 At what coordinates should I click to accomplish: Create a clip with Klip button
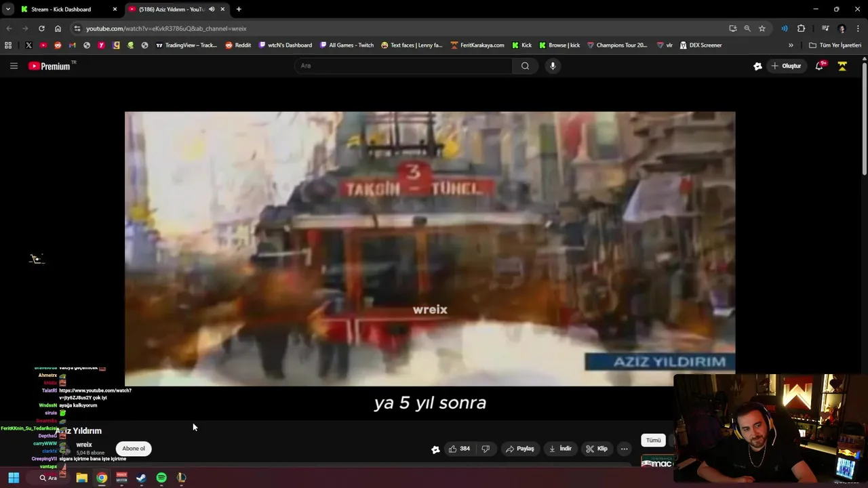tap(597, 449)
